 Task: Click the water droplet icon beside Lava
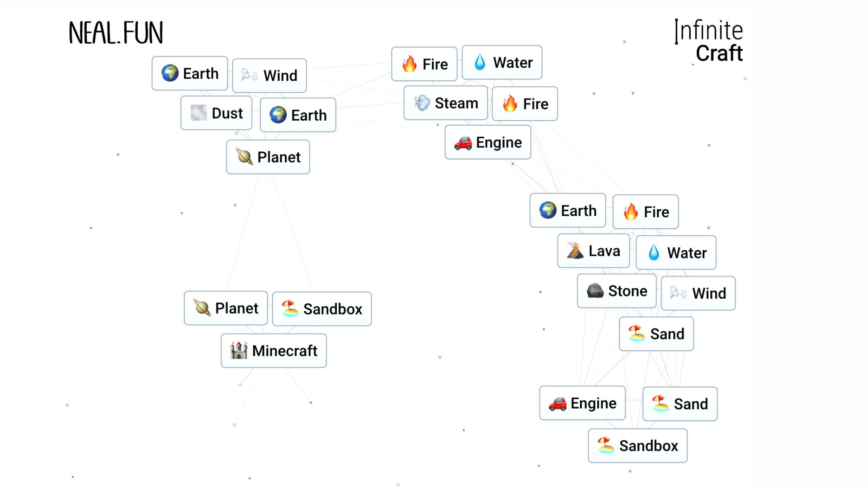coord(654,253)
